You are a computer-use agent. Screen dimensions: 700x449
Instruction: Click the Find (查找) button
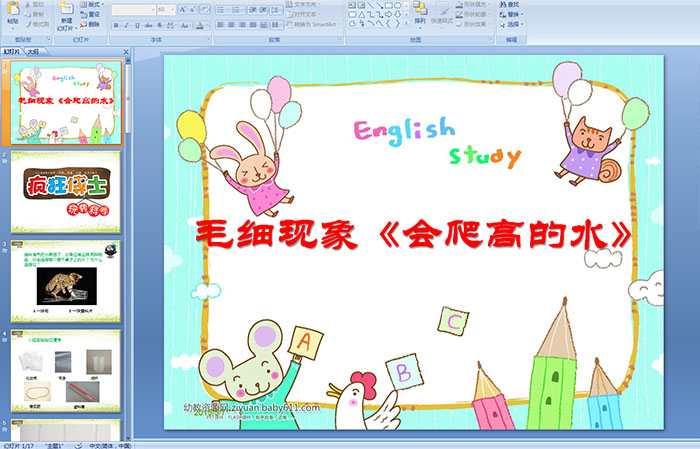pos(510,4)
